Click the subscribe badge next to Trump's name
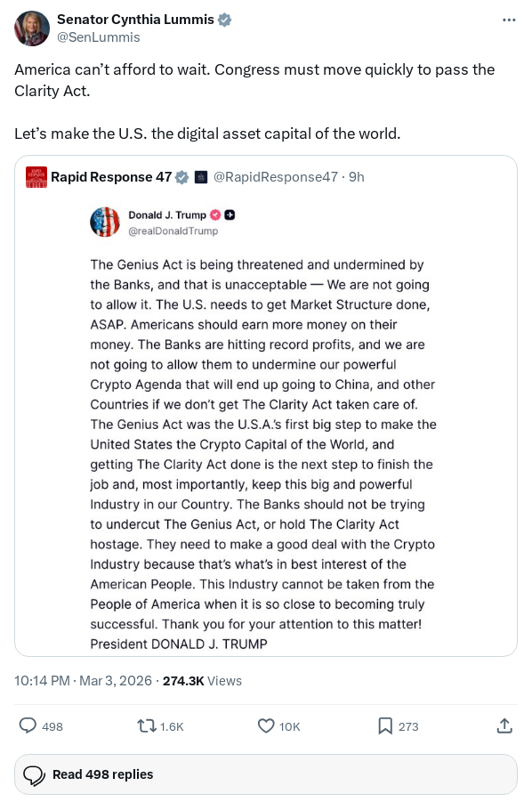532x802 pixels. click(229, 215)
